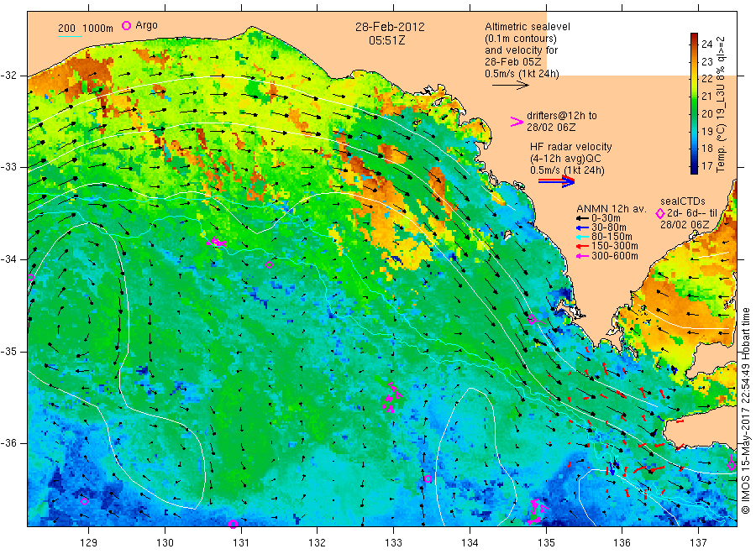
Task: Click the magenta Argo circle in the legend
Action: (126, 25)
